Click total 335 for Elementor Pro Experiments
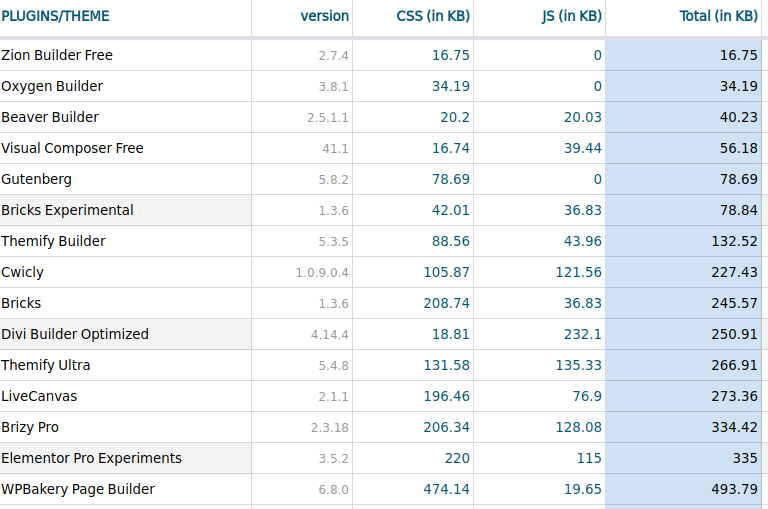The width and height of the screenshot is (768, 509). tap(745, 458)
